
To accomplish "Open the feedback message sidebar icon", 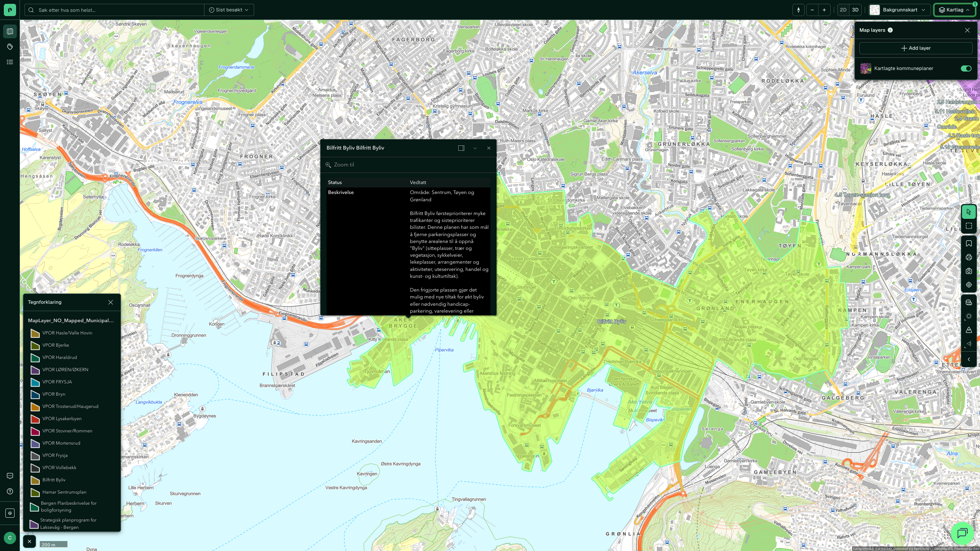I will [10, 476].
